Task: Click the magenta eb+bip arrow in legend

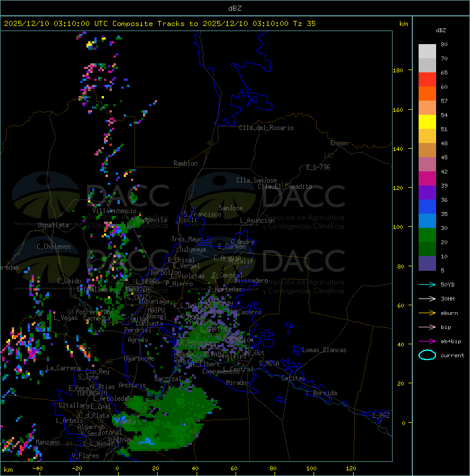Action: (427, 341)
